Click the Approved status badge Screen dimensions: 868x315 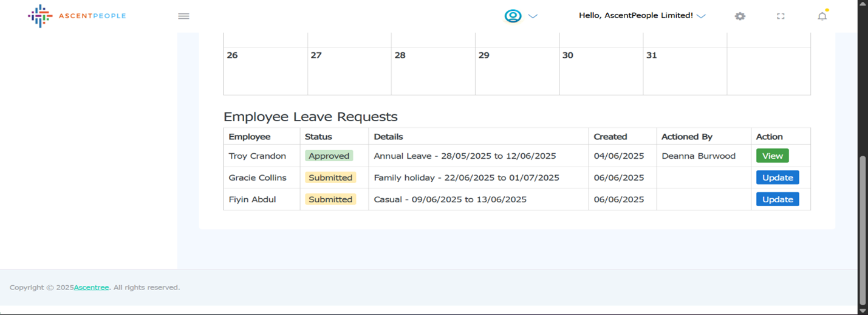pos(329,156)
